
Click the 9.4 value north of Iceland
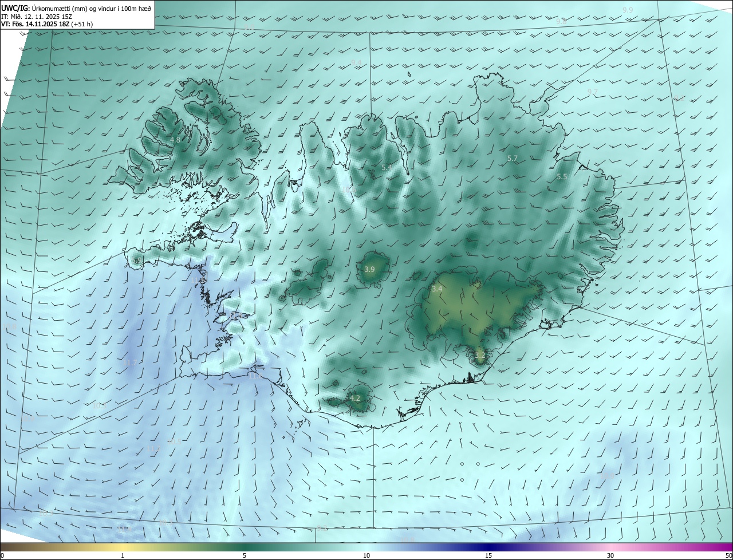point(356,62)
